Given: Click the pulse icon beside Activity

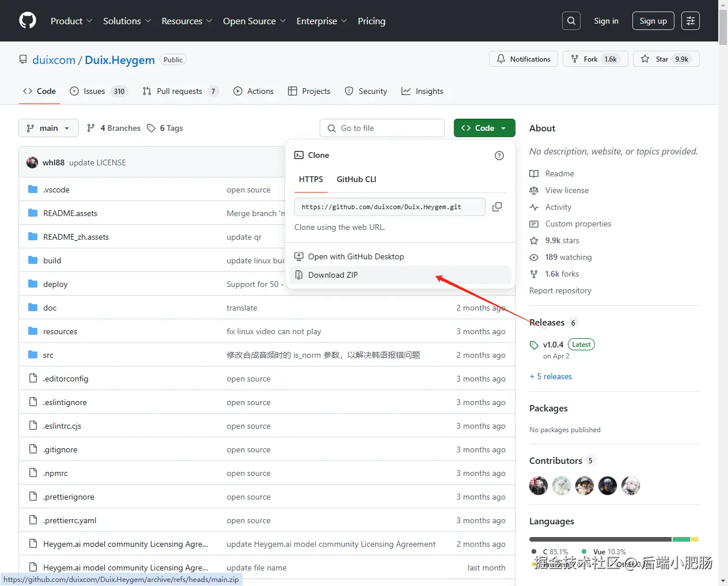Looking at the screenshot, I should (534, 207).
